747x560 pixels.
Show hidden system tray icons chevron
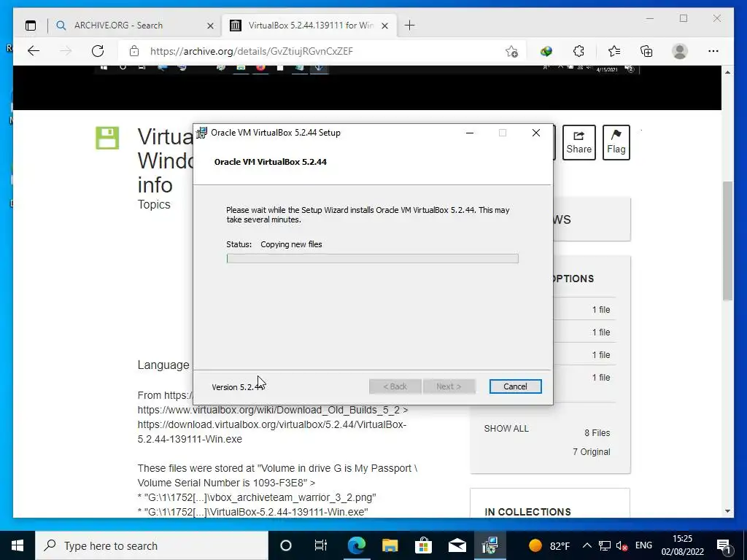(x=587, y=545)
